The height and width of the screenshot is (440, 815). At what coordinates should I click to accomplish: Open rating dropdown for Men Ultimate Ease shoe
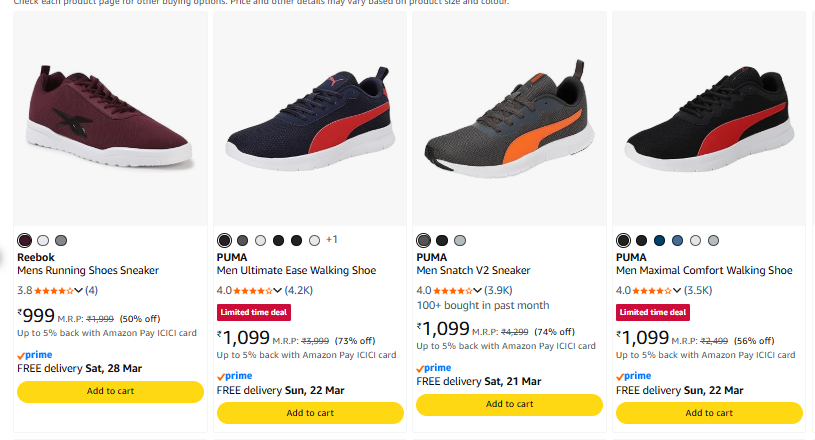tap(278, 291)
